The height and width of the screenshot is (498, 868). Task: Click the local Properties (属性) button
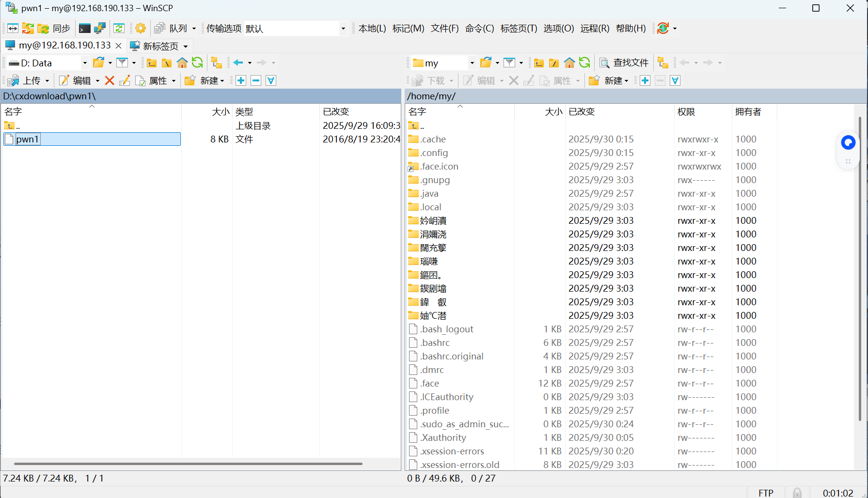(151, 80)
